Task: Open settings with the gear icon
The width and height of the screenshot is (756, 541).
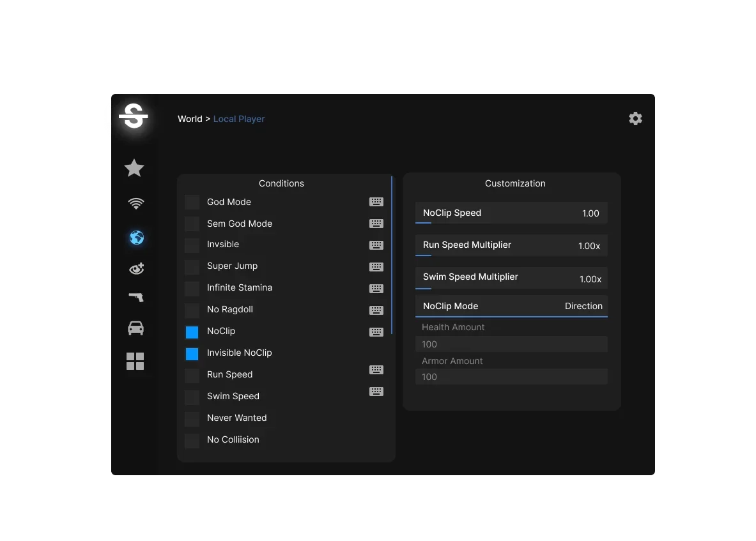Action: (635, 119)
